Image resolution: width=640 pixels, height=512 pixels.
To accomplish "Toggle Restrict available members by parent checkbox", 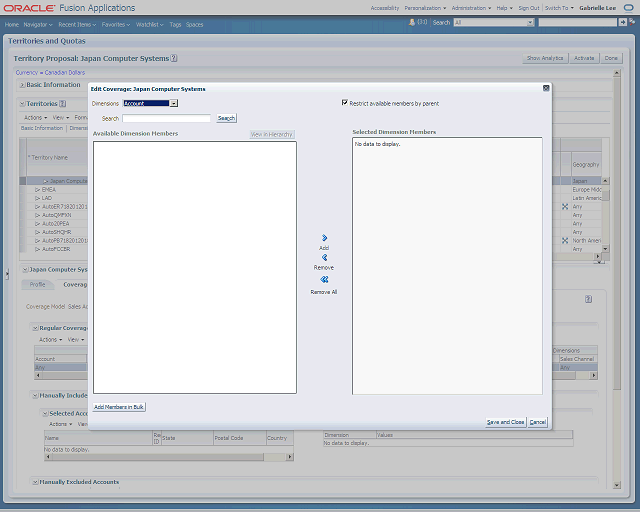I will (345, 102).
